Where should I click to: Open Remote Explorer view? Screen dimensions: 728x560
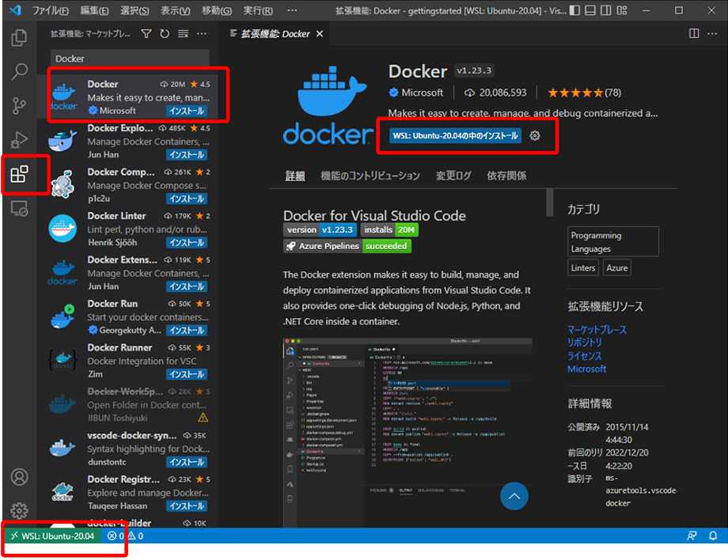tap(19, 209)
